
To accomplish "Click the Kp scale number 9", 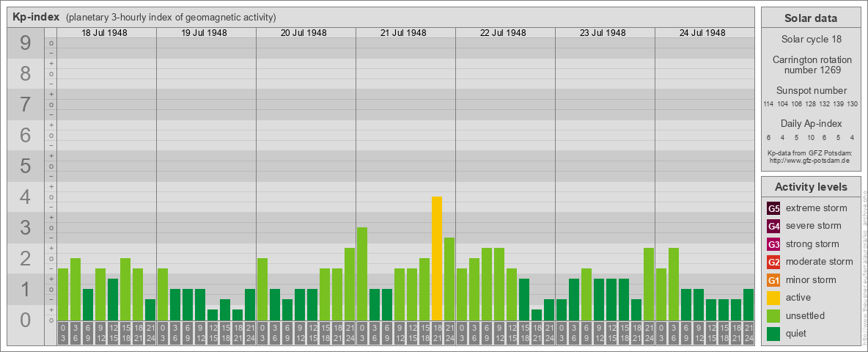I will (x=26, y=43).
